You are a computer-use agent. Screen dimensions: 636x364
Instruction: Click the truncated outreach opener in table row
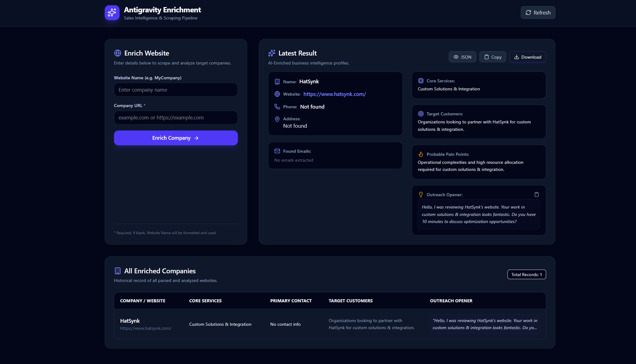485,324
